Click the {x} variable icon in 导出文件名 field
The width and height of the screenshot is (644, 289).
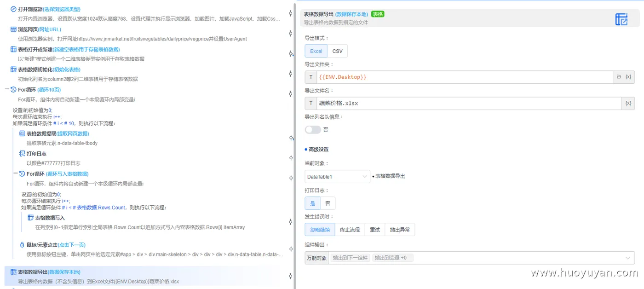(628, 103)
